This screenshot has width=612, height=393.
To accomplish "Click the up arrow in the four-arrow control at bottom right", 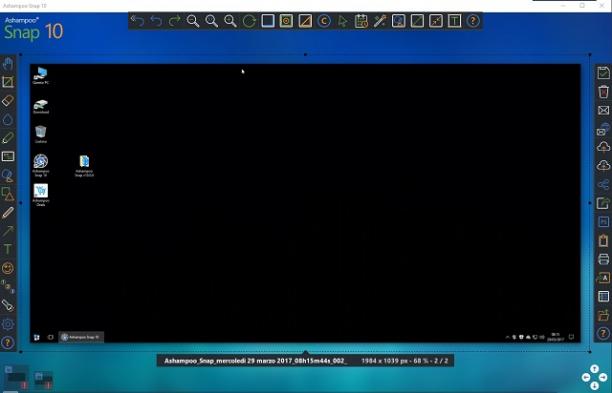I will [594, 369].
